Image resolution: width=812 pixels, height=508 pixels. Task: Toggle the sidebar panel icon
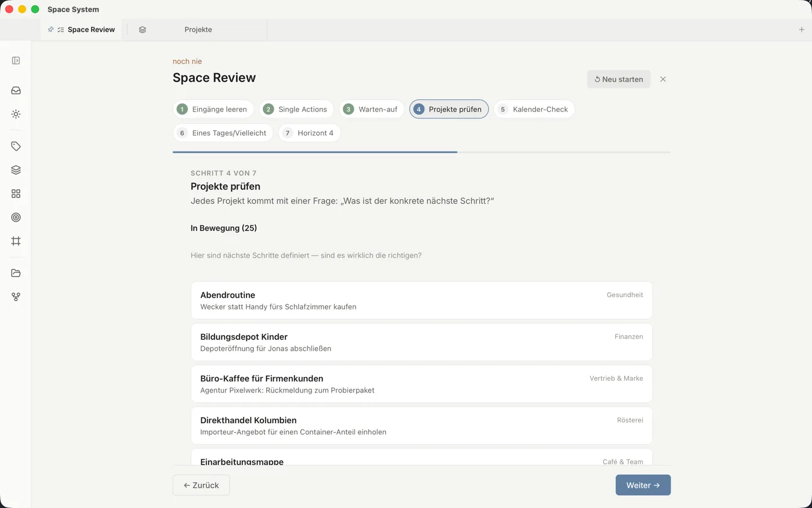pyautogui.click(x=16, y=60)
